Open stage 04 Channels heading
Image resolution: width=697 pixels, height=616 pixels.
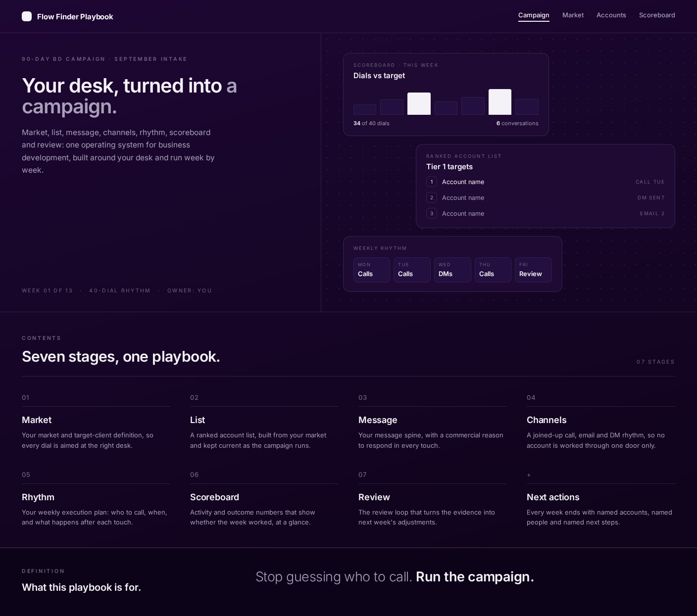coord(547,420)
